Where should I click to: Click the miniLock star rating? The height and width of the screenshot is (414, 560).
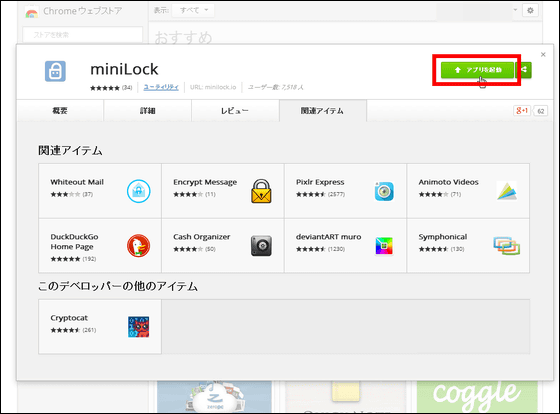pyautogui.click(x=105, y=88)
